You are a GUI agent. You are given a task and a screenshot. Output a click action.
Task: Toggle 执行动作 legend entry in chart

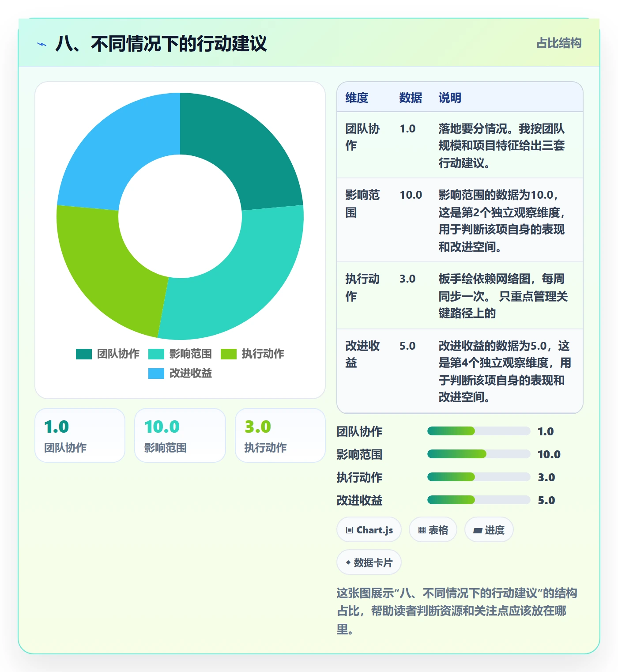point(252,354)
